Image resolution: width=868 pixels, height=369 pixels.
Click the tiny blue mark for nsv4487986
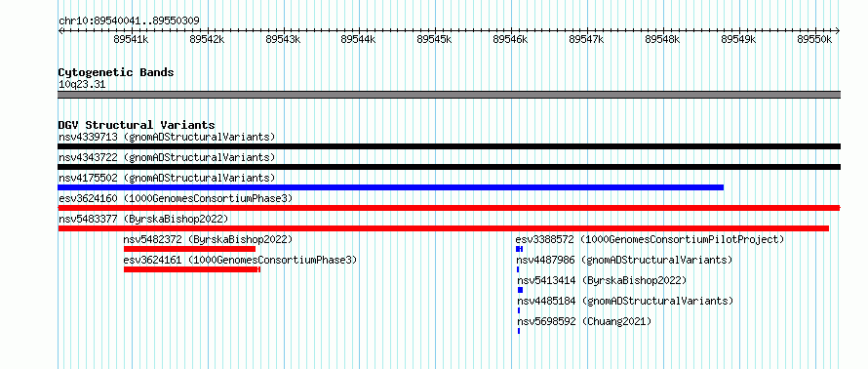click(x=518, y=269)
